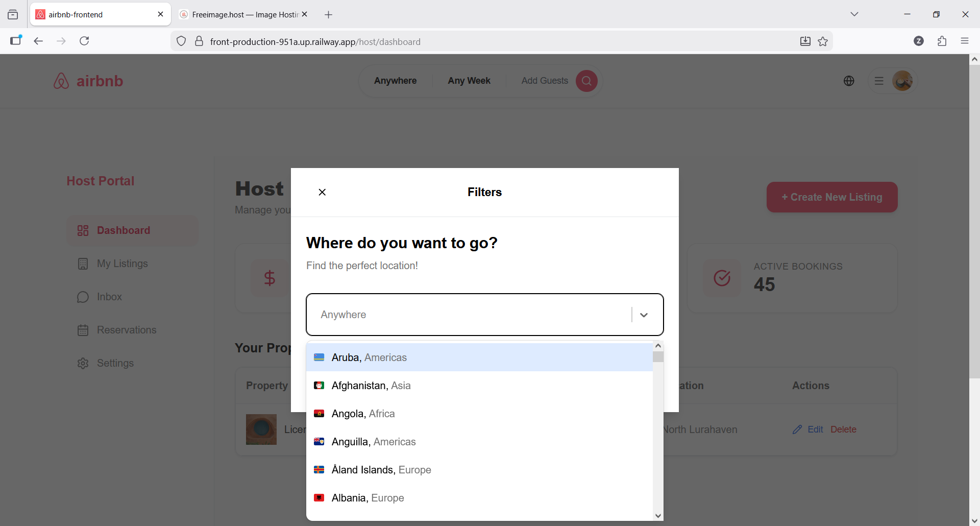Click the sidebar toggle icon
This screenshot has width=980, height=526.
tap(16, 41)
